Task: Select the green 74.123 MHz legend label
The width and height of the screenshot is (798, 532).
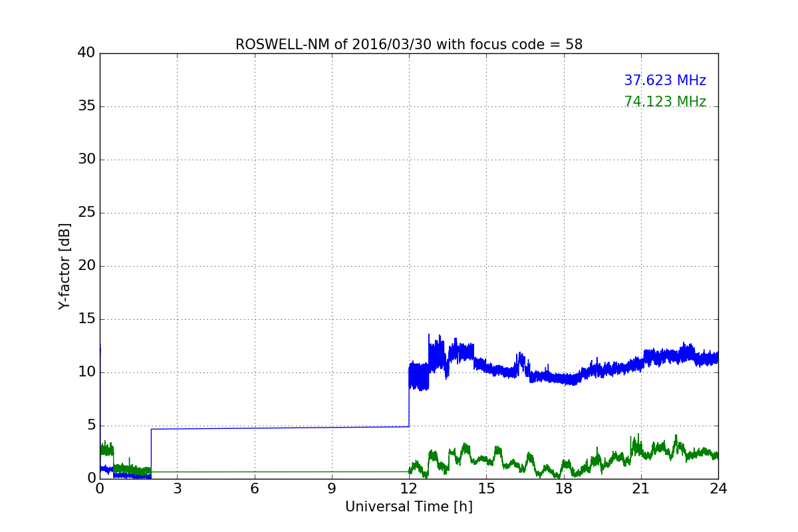Action: point(665,102)
